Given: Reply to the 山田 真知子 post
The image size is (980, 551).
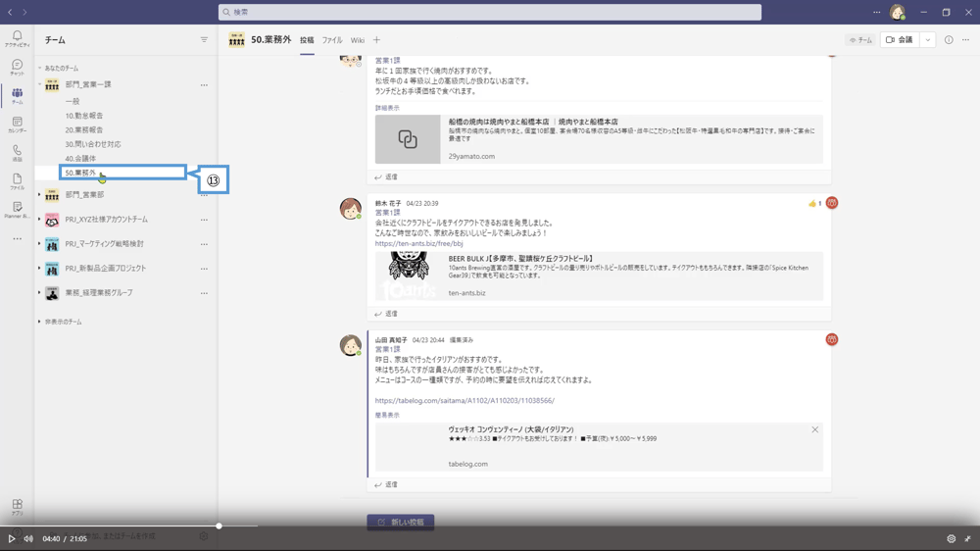Looking at the screenshot, I should click(x=386, y=484).
